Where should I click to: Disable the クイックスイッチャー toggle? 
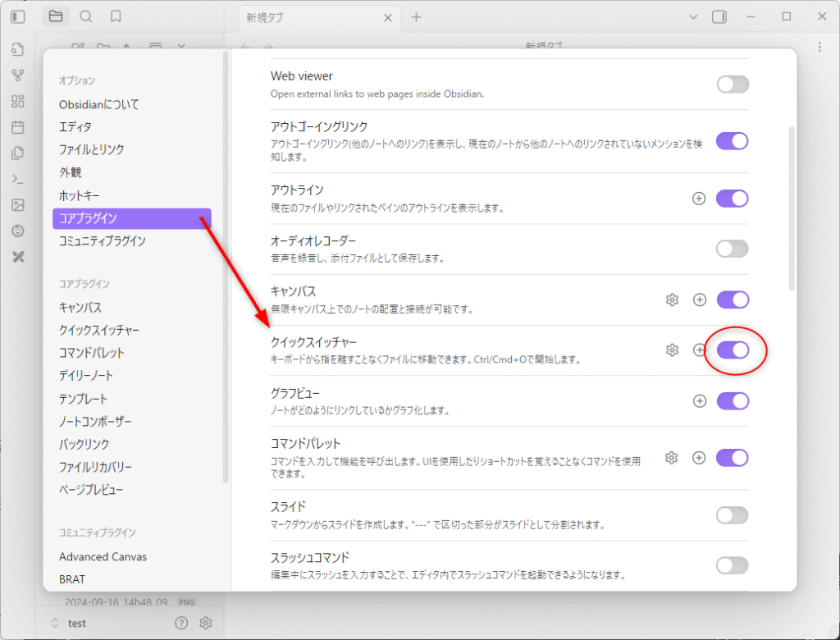pyautogui.click(x=733, y=350)
